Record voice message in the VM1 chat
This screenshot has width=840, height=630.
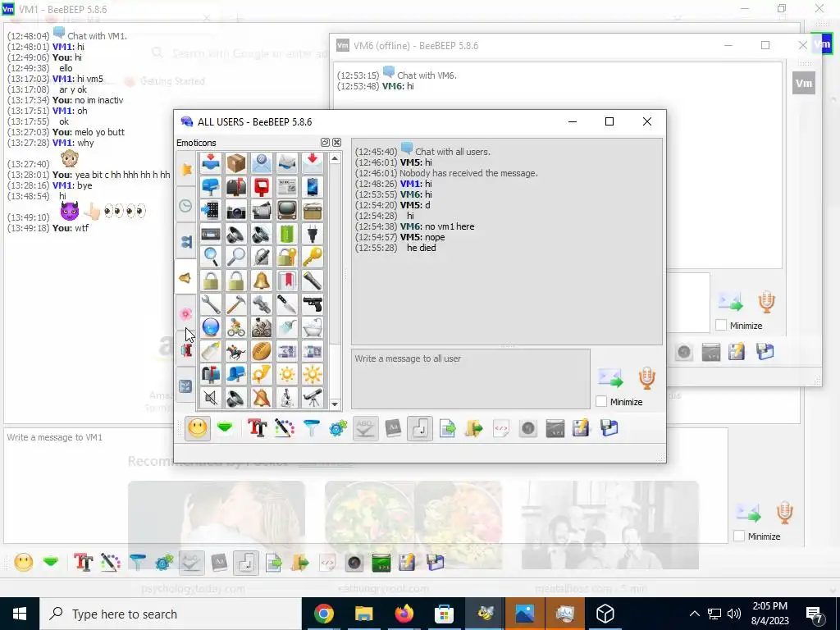784,513
